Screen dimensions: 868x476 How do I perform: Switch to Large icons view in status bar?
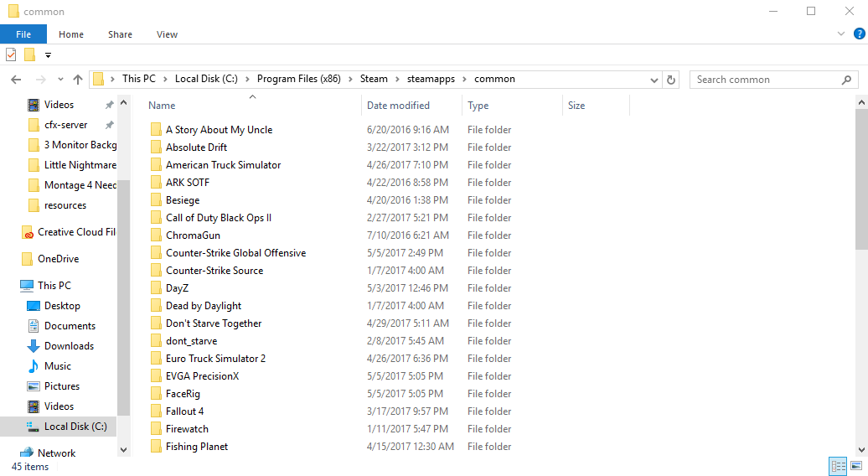pyautogui.click(x=856, y=465)
